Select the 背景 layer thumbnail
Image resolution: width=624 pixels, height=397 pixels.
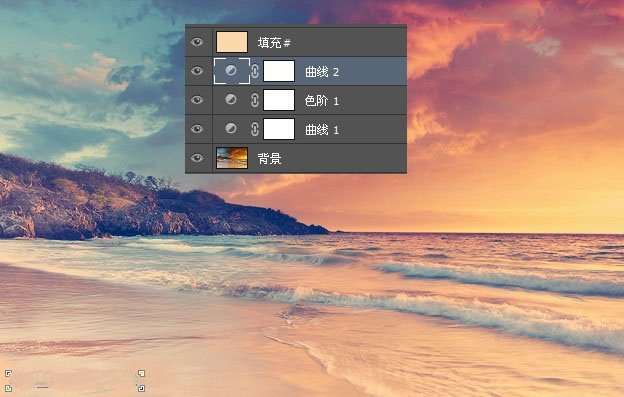(x=232, y=158)
